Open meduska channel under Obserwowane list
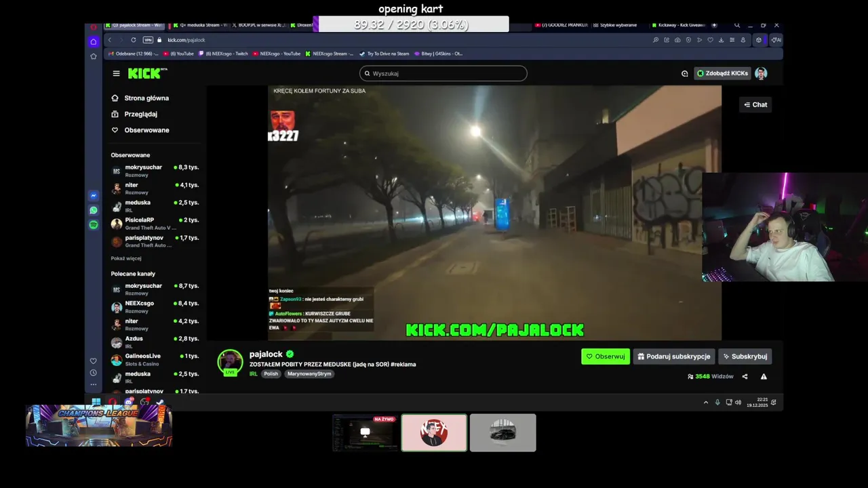The image size is (868, 488). point(155,205)
